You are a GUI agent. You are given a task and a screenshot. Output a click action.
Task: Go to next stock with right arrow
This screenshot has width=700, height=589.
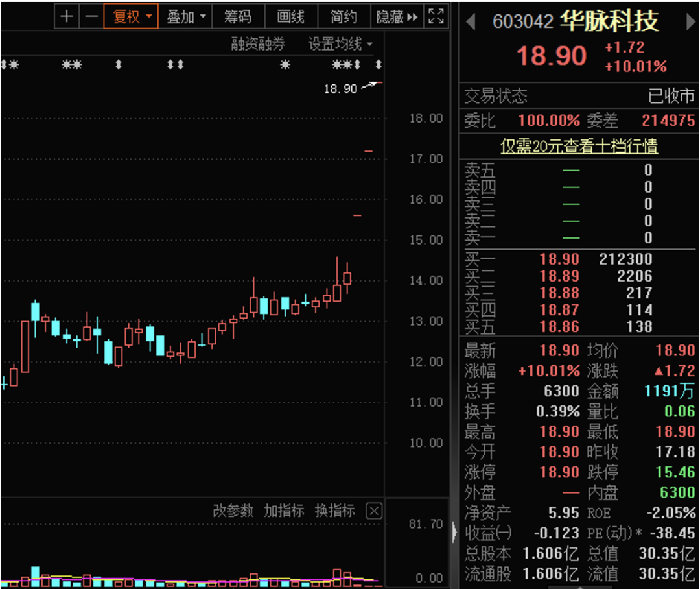(x=690, y=21)
